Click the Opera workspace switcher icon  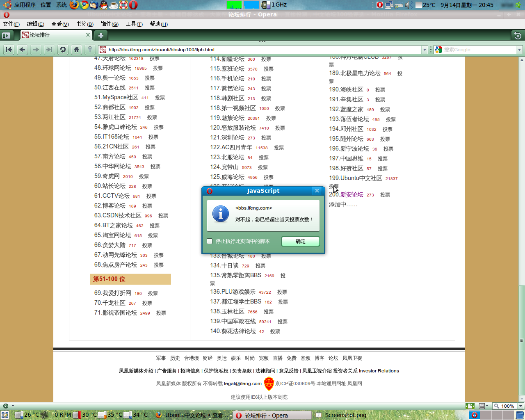click(474, 415)
